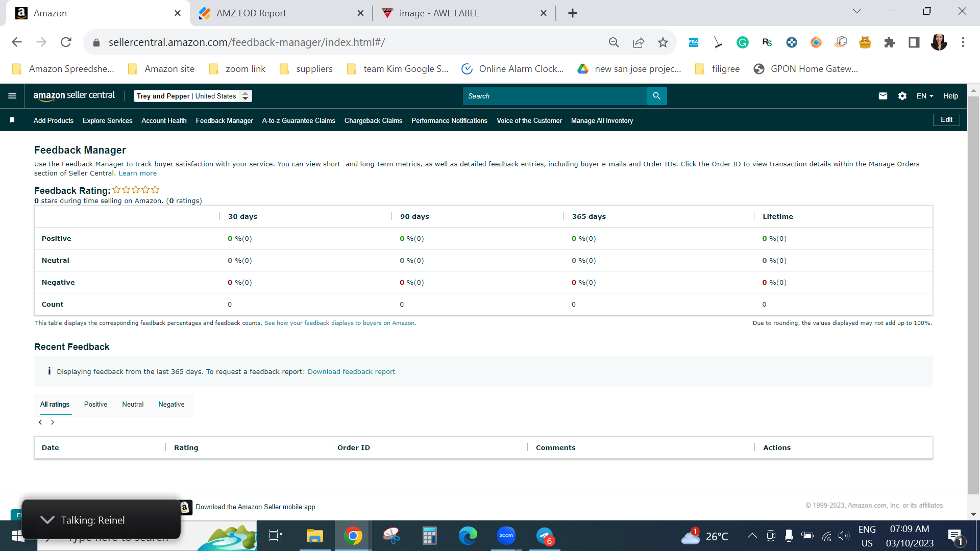The width and height of the screenshot is (980, 551).
Task: Share this page using the share icon
Action: click(x=639, y=42)
